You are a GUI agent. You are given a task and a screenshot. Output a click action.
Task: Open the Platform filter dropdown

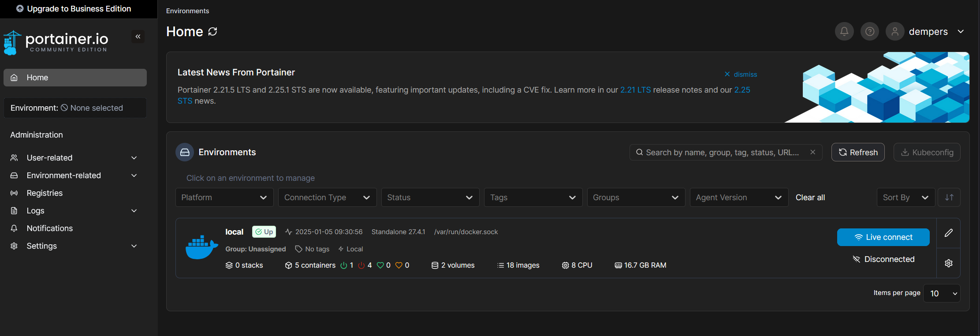tap(224, 198)
